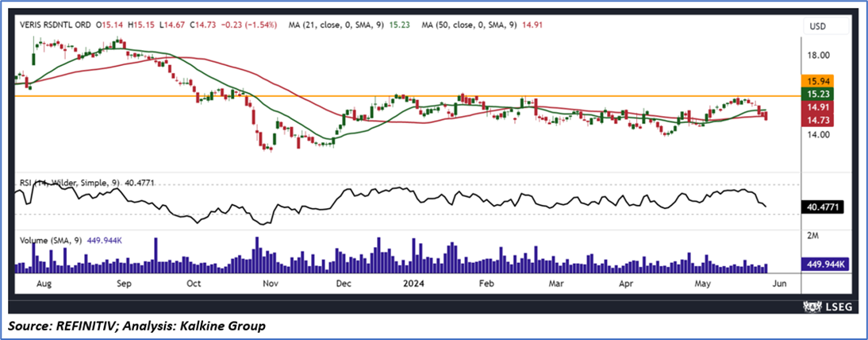The width and height of the screenshot is (868, 340).
Task: Click the red 14.73 last price tag
Action: 820,121
